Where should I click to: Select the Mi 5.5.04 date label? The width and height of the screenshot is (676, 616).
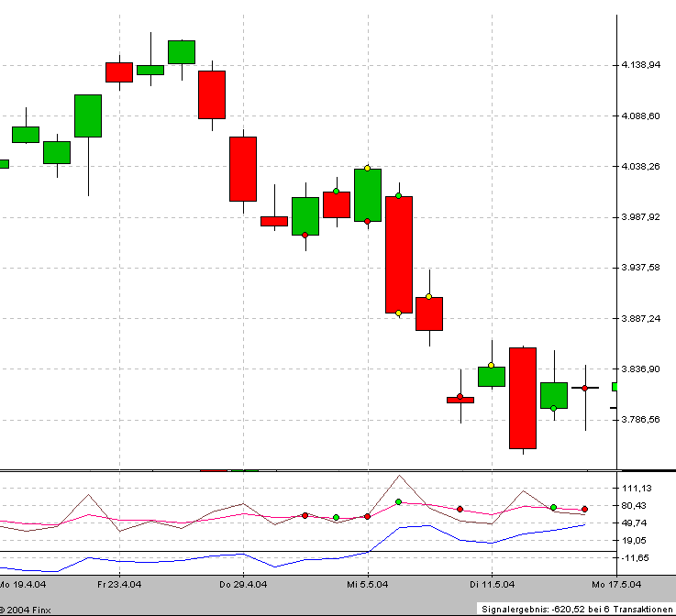point(367,585)
